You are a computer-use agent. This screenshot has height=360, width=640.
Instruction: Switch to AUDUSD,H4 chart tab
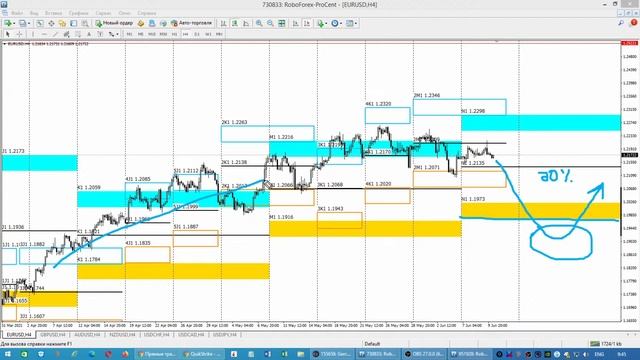tap(87, 335)
